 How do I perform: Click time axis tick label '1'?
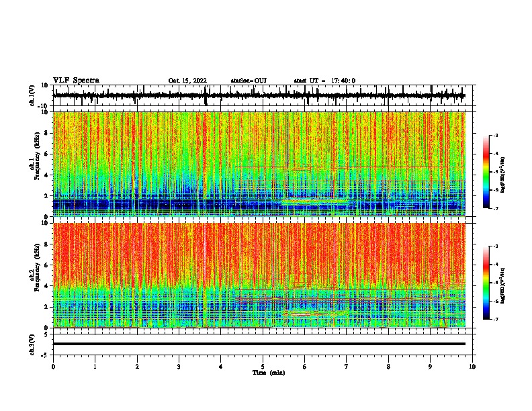[x=95, y=367]
